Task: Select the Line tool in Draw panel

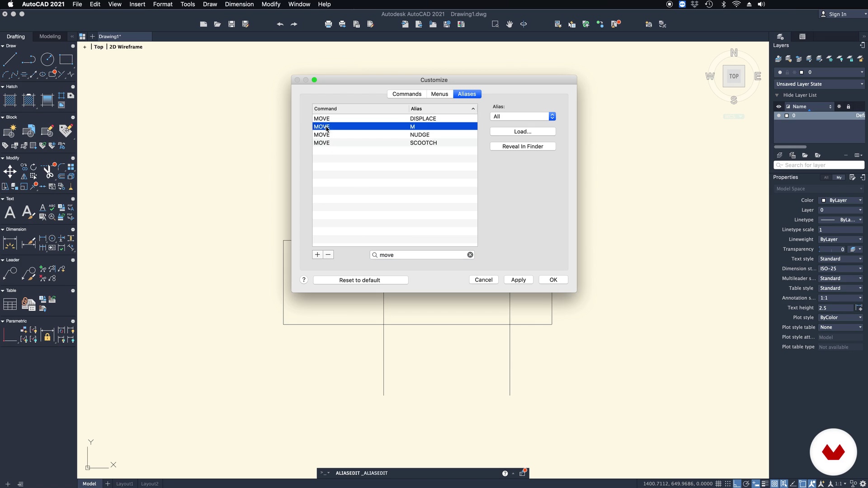Action: tap(10, 59)
